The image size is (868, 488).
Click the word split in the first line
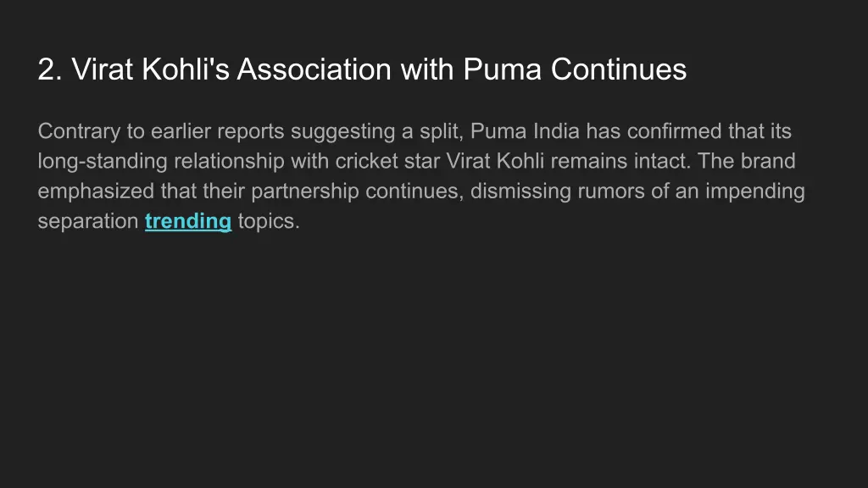(x=439, y=131)
